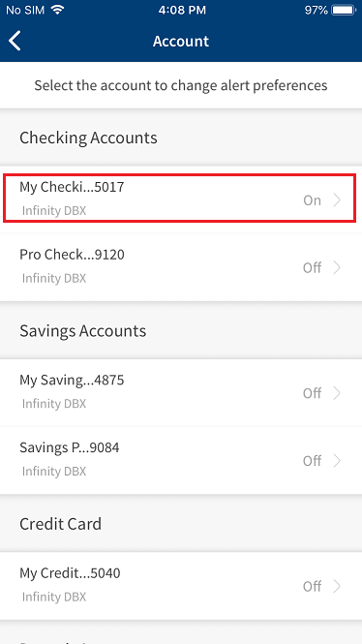Toggle the Off status for Pro Check...9120
Screen dimensions: 362x644
[x=312, y=268]
